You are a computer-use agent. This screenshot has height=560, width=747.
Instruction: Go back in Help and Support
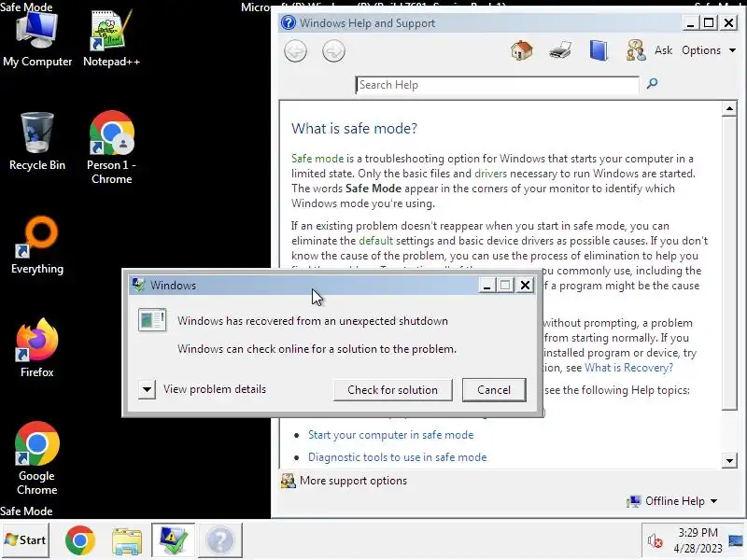point(295,51)
